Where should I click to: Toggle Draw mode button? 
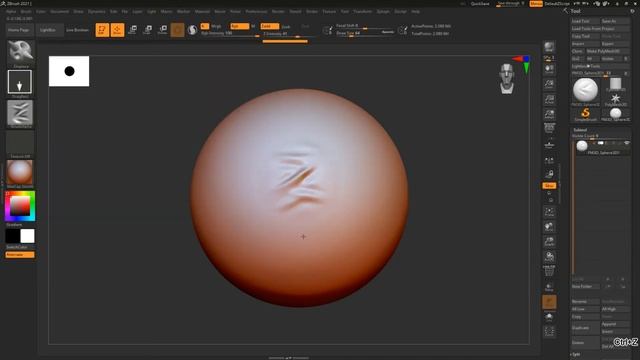coord(117,30)
